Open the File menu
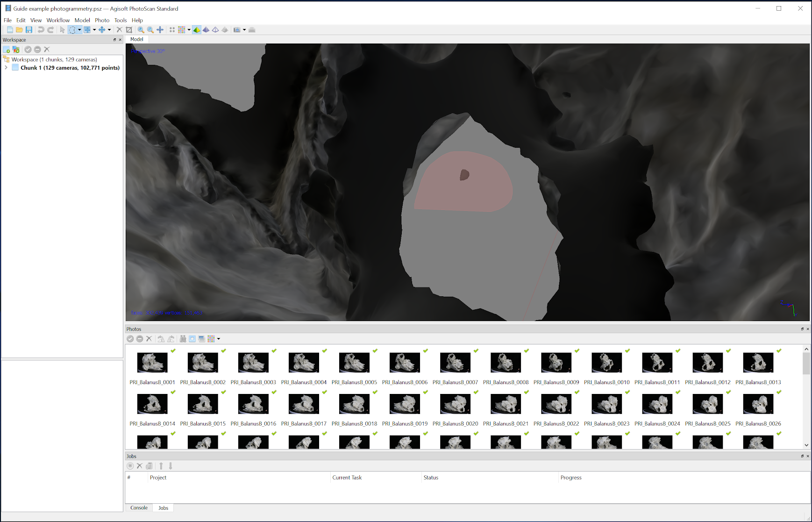Viewport: 812px width, 522px height. click(x=7, y=20)
